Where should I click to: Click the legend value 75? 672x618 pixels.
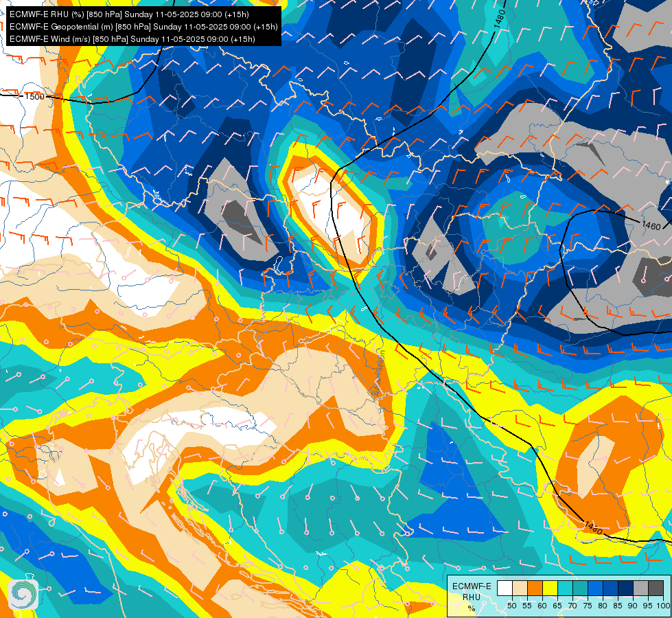point(588,606)
